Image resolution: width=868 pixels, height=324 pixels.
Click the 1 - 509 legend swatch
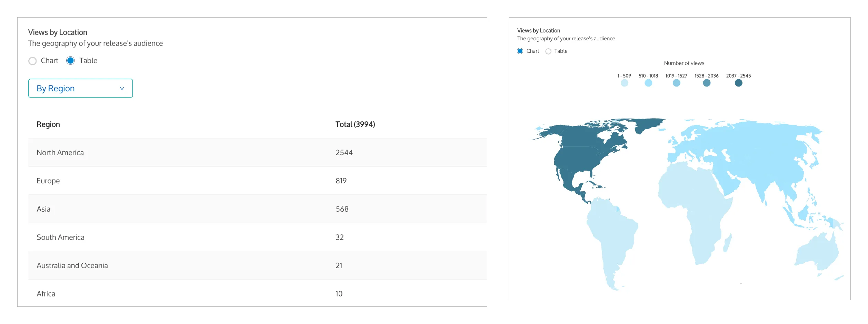click(x=624, y=83)
